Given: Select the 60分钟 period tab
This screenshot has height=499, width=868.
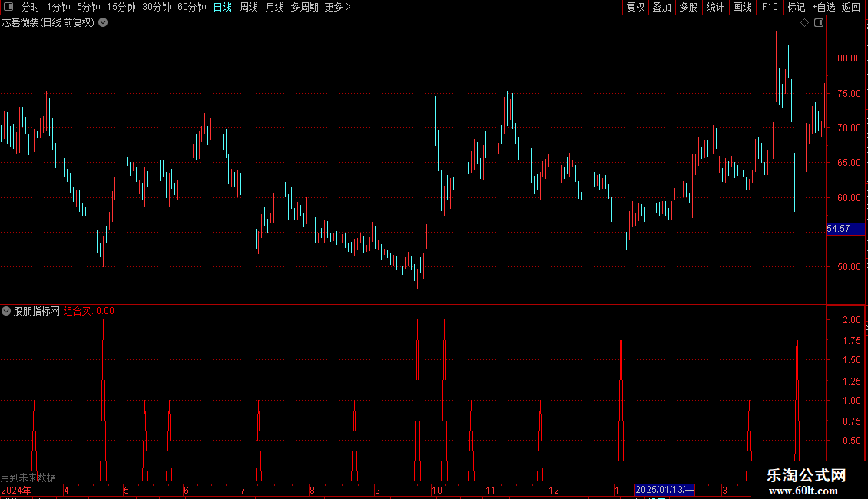Looking at the screenshot, I should (x=191, y=7).
